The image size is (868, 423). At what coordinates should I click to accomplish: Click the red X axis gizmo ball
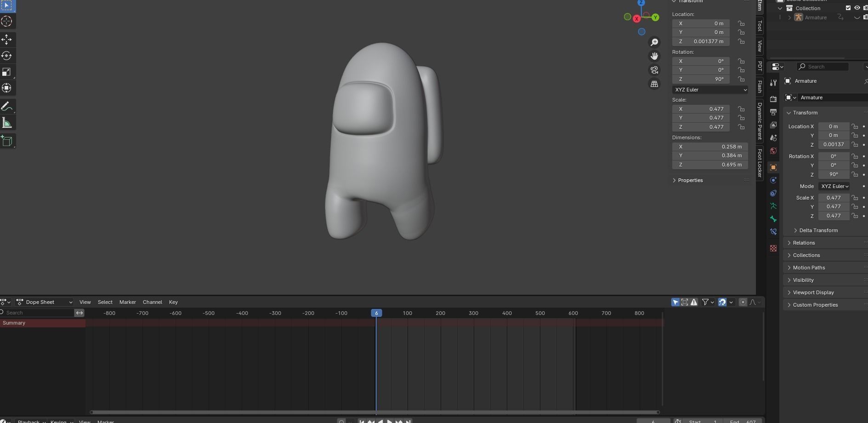pyautogui.click(x=636, y=19)
